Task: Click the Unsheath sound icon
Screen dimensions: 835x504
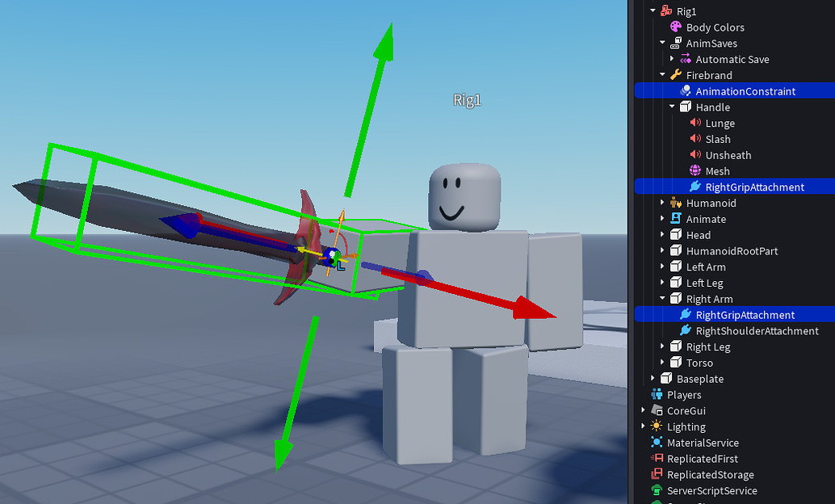Action: tap(695, 154)
